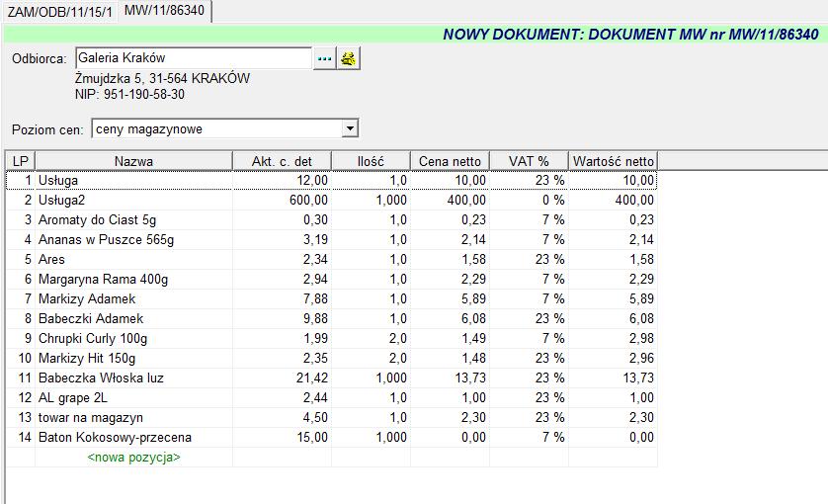Click net value 2,96 for Markizy Hit
Image resolution: width=828 pixels, height=504 pixels.
click(613, 358)
